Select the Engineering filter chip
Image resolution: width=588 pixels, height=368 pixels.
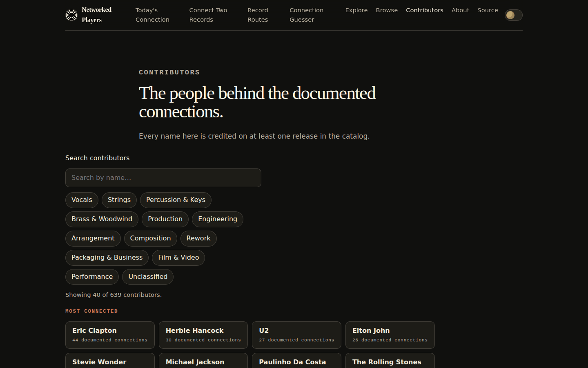218,219
